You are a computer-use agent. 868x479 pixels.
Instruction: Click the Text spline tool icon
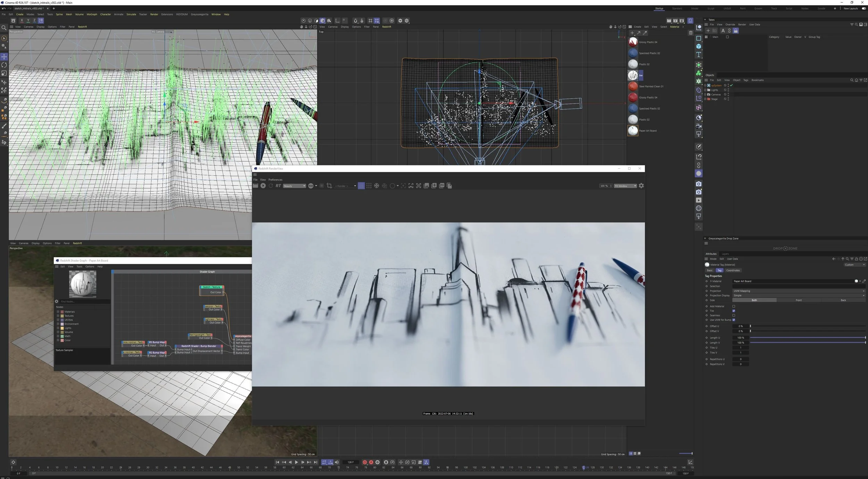[x=699, y=55]
